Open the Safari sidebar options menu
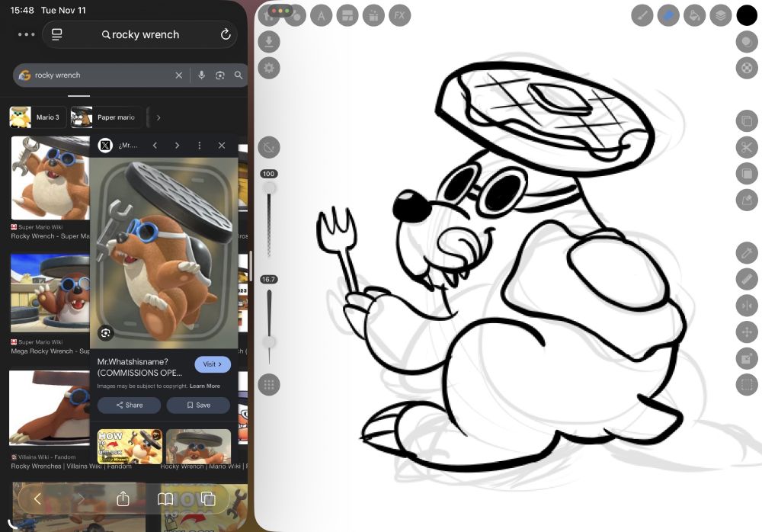The width and height of the screenshot is (762, 532). pyautogui.click(x=25, y=34)
